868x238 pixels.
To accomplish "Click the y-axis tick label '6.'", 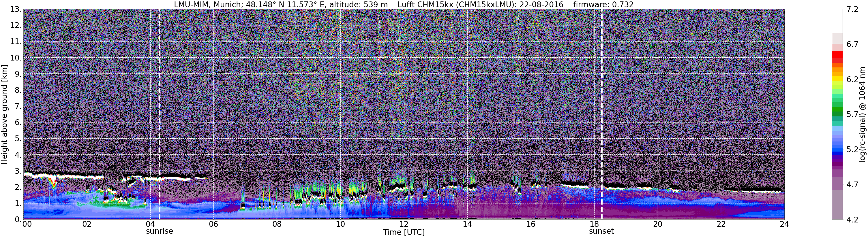I will point(18,122).
